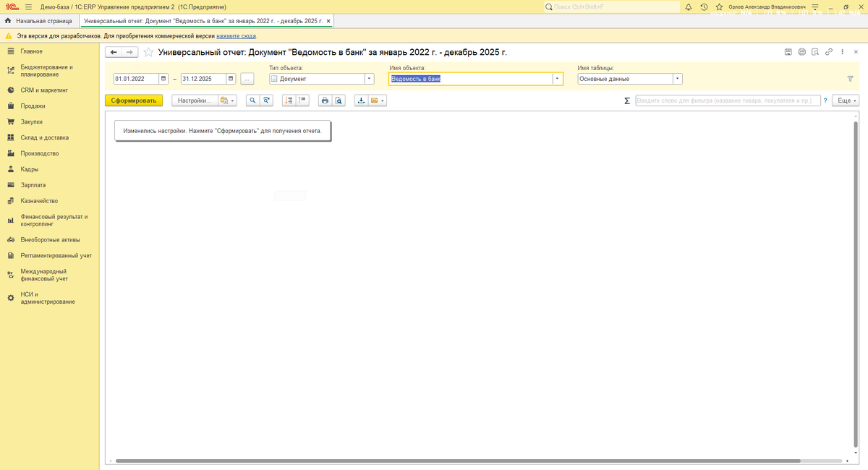868x470 pixels.
Task: Click the printer icon at top right
Action: coord(801,52)
